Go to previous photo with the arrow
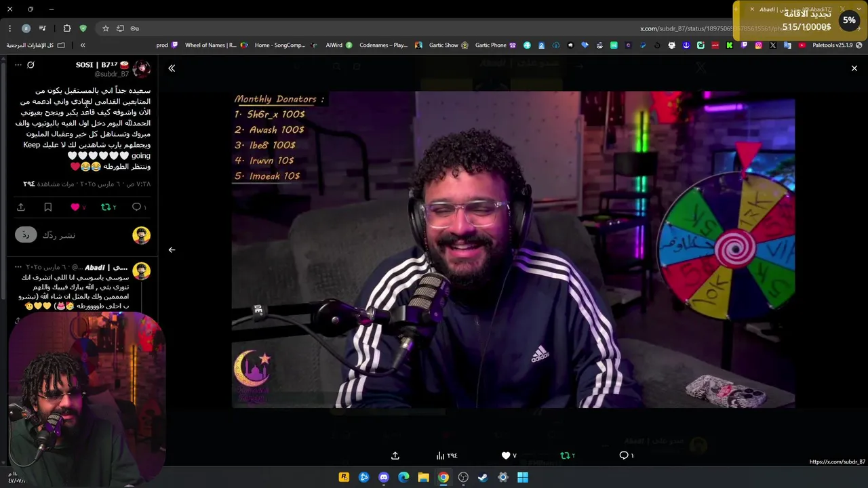Image resolution: width=868 pixels, height=488 pixels. click(x=172, y=249)
